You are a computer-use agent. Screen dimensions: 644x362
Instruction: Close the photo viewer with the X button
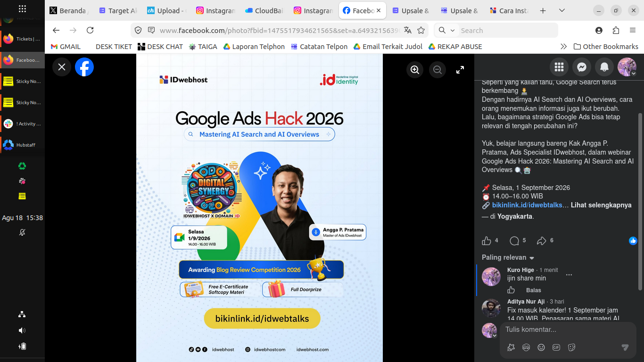tap(62, 67)
